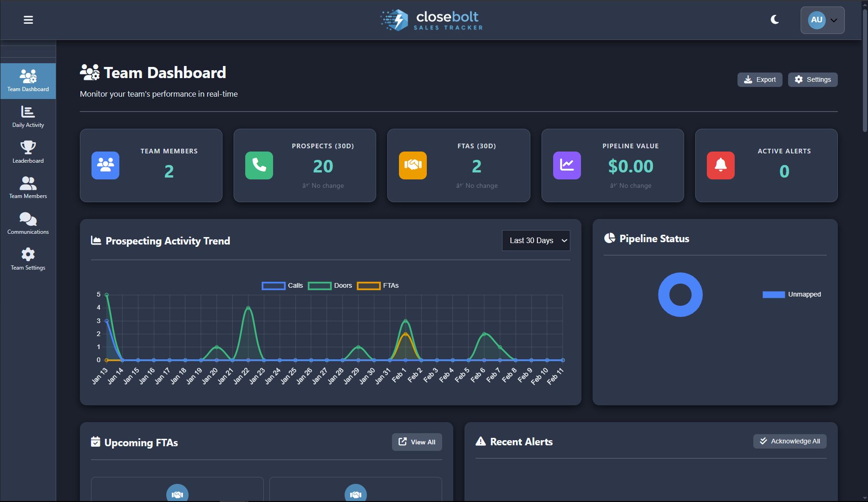The height and width of the screenshot is (502, 868).
Task: Open the hamburger menu
Action: [28, 20]
